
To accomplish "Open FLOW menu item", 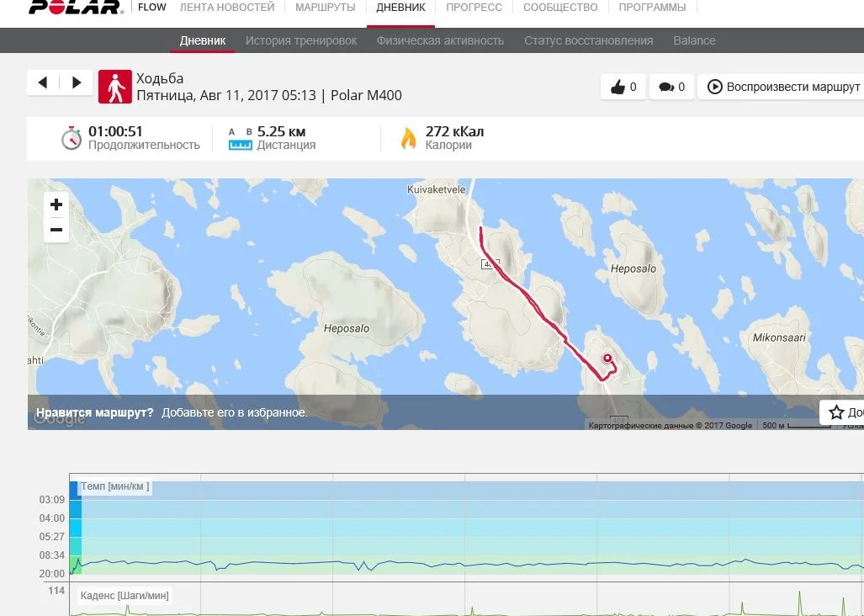I will tap(152, 8).
